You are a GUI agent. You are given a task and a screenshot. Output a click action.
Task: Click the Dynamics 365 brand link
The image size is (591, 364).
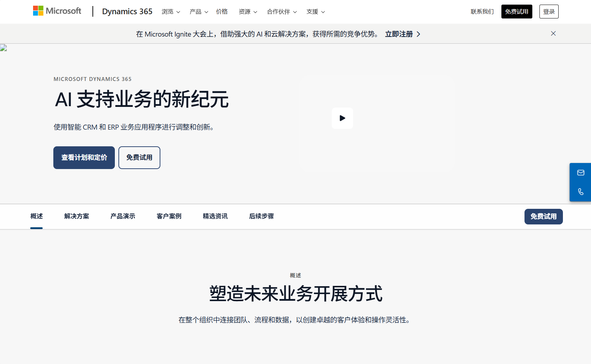point(127,11)
